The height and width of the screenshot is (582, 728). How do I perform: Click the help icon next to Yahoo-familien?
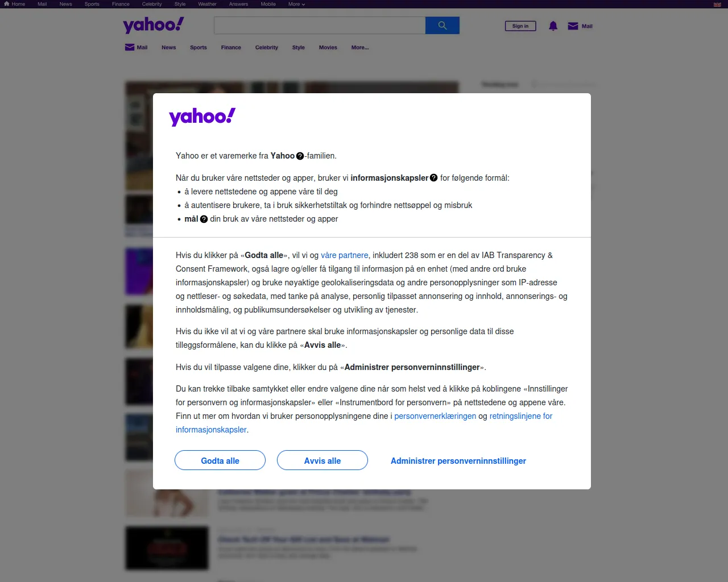point(300,156)
